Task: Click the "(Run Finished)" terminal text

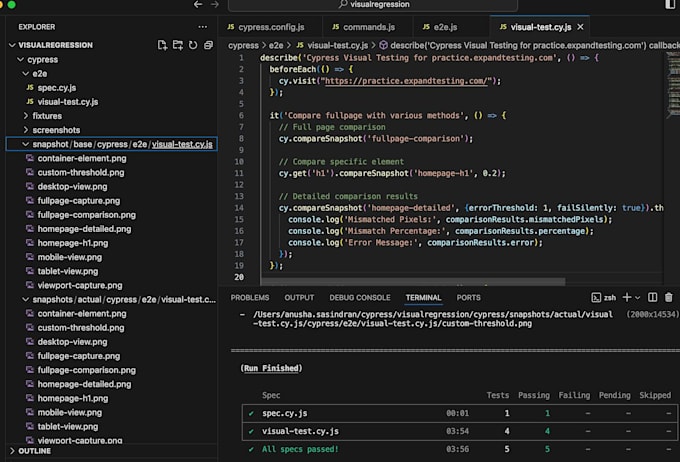Action: click(x=271, y=368)
